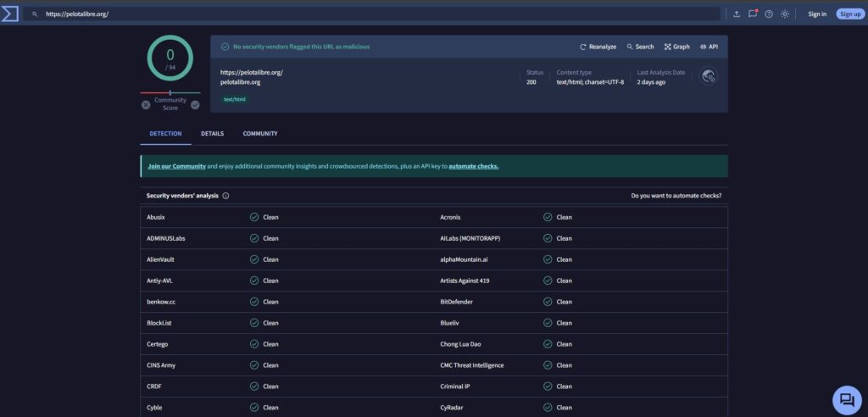Click the https://pelotalibre.org/ URL in summary
This screenshot has height=417, width=868.
click(252, 73)
